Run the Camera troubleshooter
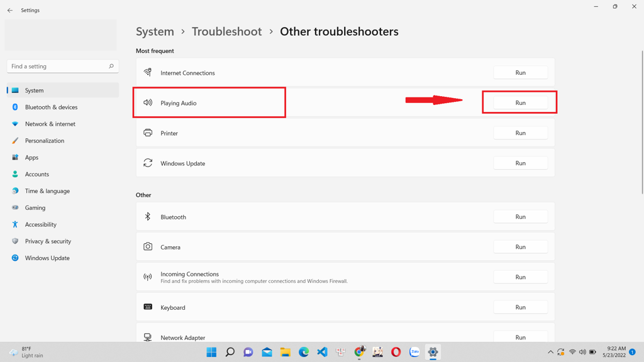Image resolution: width=644 pixels, height=362 pixels. click(x=520, y=246)
